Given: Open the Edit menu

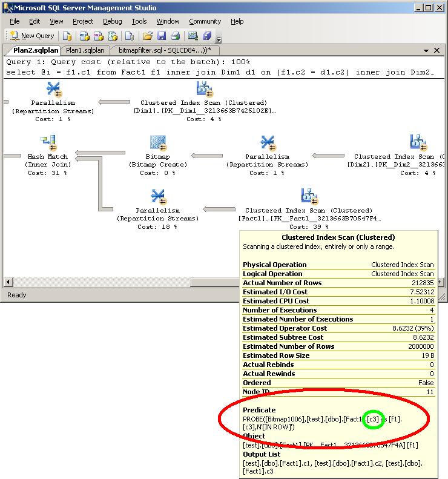Looking at the screenshot, I should tap(35, 21).
